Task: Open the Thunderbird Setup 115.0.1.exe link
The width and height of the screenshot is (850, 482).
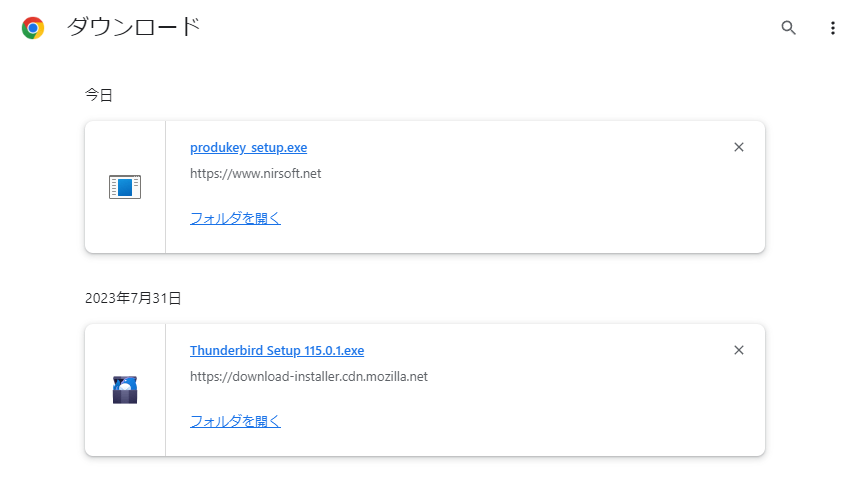Action: (277, 350)
